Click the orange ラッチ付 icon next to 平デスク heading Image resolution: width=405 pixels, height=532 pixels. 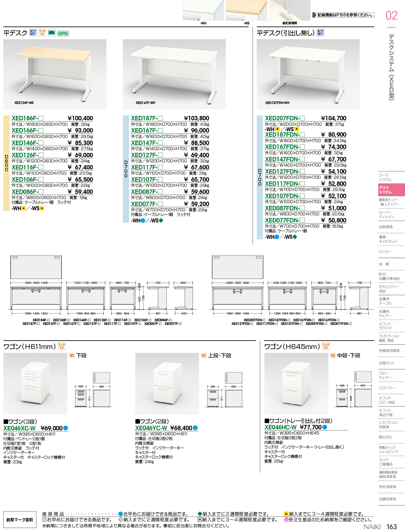click(x=42, y=32)
